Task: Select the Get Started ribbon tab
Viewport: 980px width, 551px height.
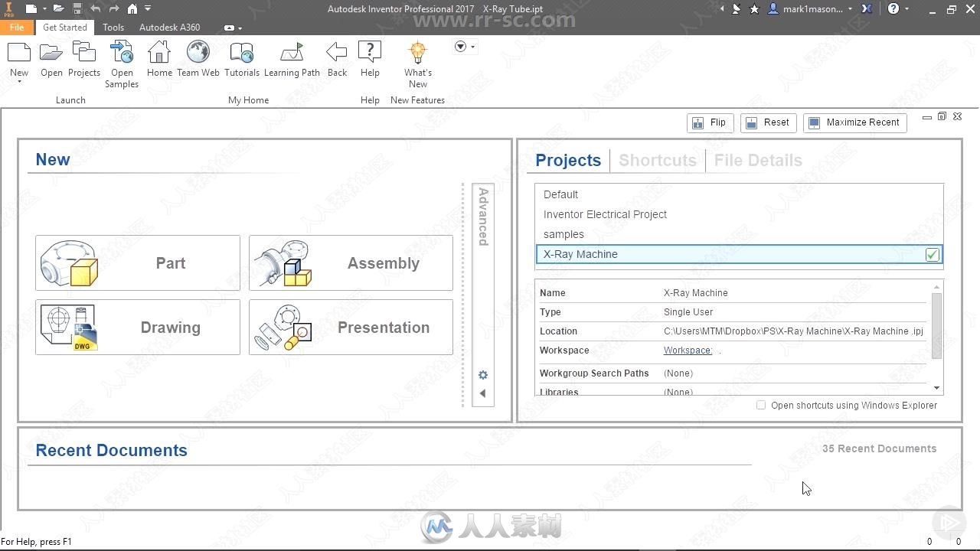Action: (65, 27)
